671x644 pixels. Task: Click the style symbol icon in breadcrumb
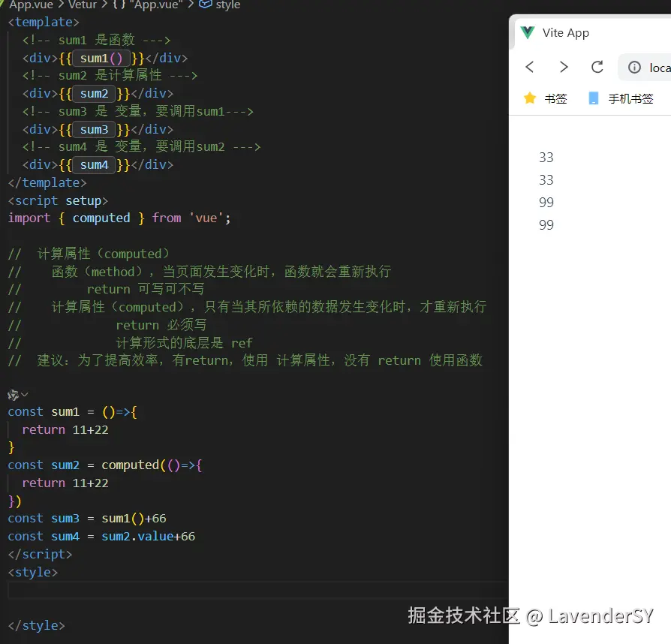pos(205,5)
